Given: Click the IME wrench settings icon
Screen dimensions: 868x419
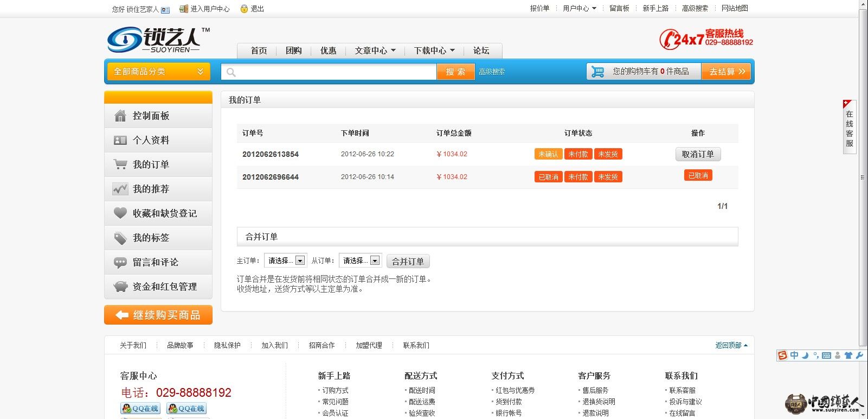Looking at the screenshot, I should (859, 355).
